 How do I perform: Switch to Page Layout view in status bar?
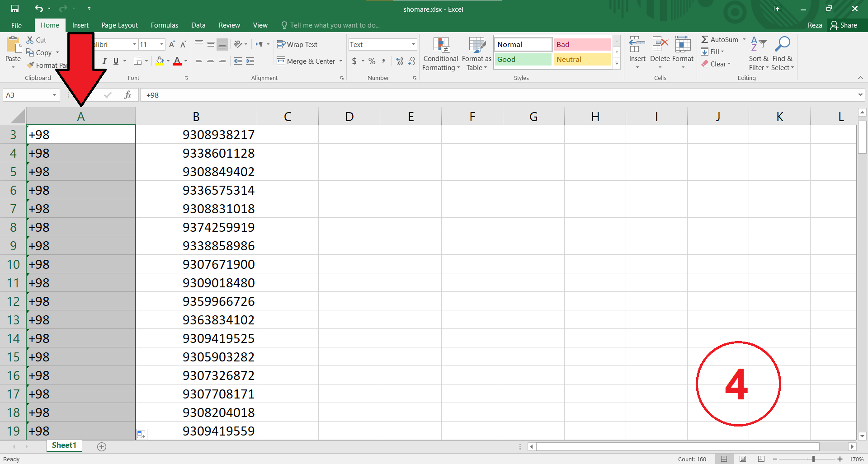743,459
